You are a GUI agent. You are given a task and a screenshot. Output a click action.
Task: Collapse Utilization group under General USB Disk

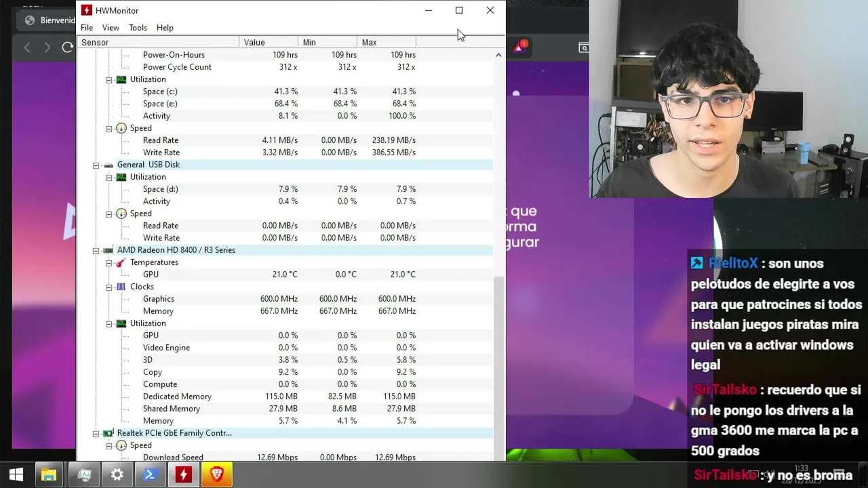coord(108,177)
